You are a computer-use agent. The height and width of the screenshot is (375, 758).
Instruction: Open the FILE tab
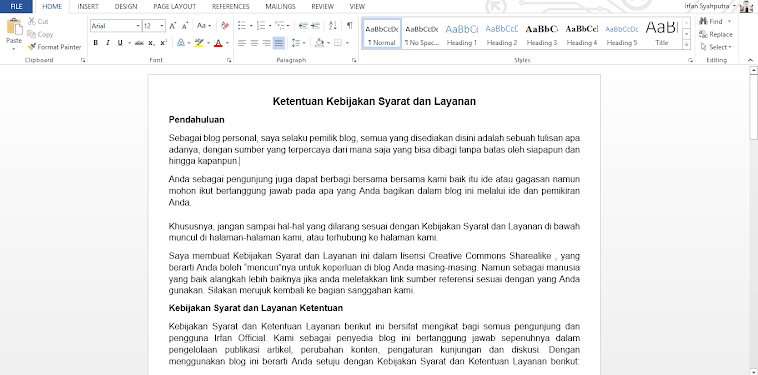[16, 6]
